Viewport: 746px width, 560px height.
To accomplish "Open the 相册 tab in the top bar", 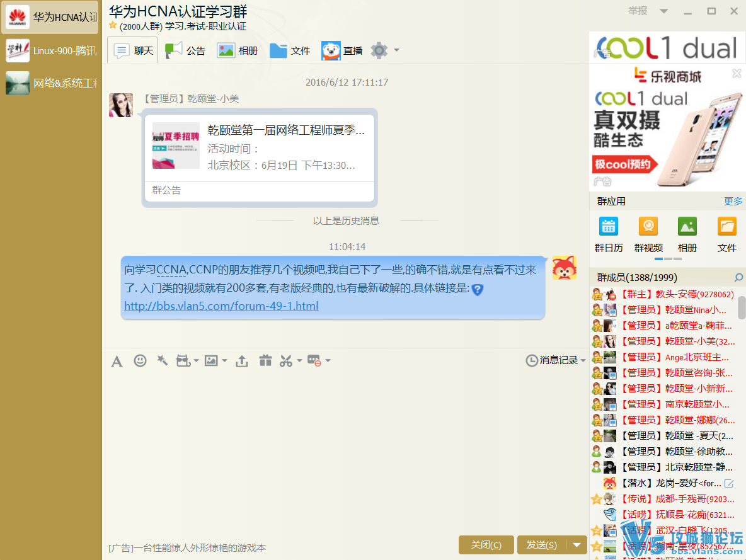I will pos(237,50).
